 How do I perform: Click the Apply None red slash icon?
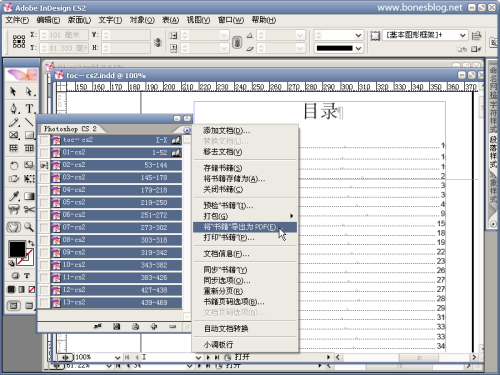32,289
